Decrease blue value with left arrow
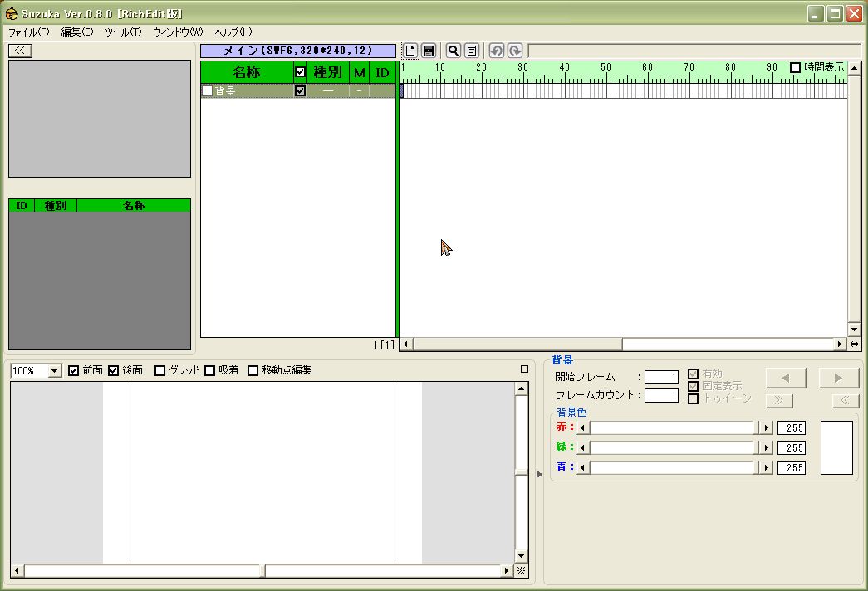Viewport: 868px width, 591px height. coord(582,467)
